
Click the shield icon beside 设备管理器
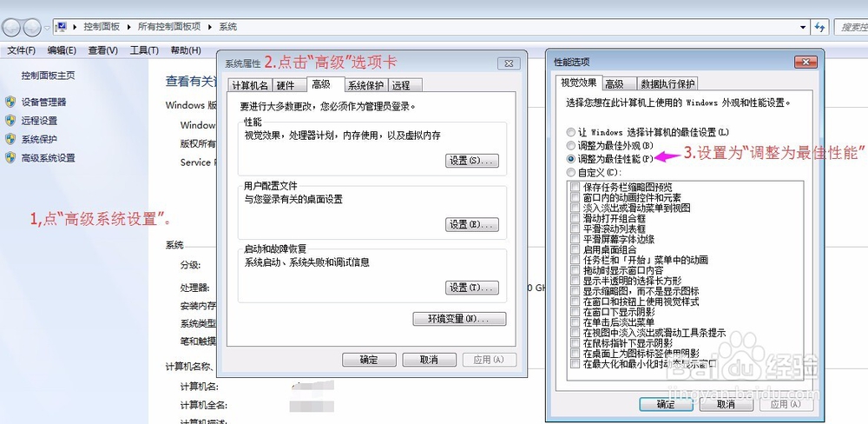click(10, 102)
